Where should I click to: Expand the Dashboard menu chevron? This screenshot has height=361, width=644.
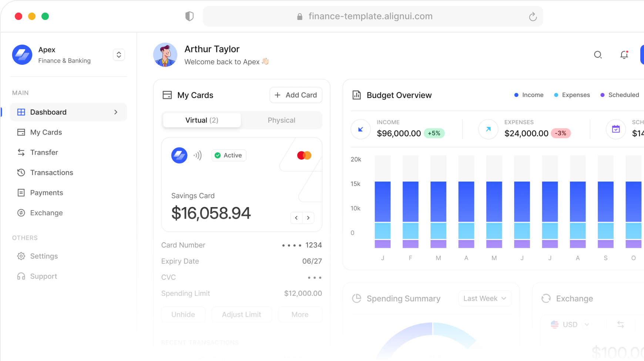click(116, 112)
